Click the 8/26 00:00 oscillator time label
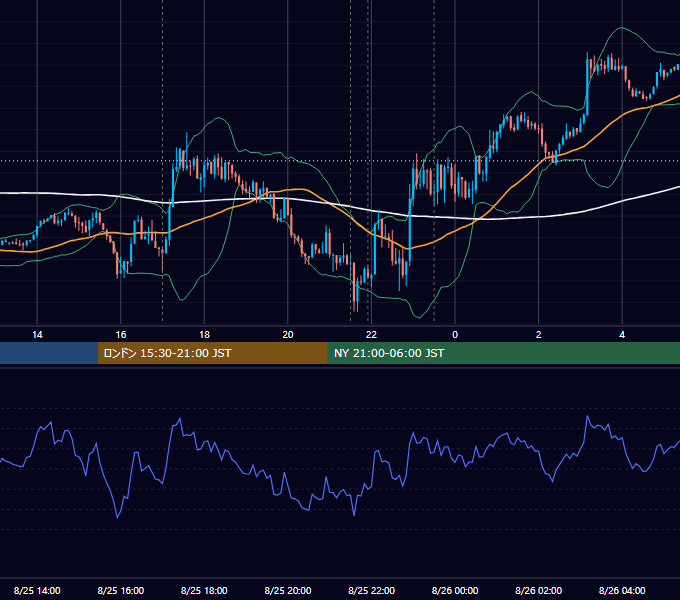The image size is (680, 600). (x=455, y=590)
